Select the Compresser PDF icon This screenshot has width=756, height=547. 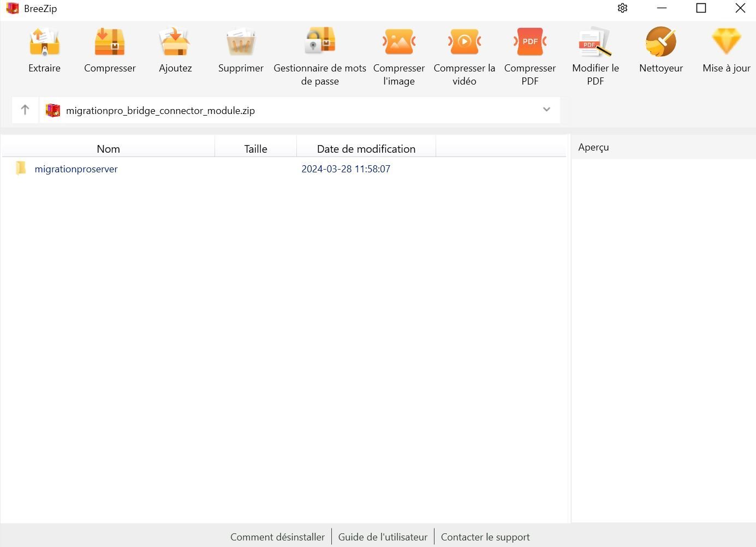point(530,42)
